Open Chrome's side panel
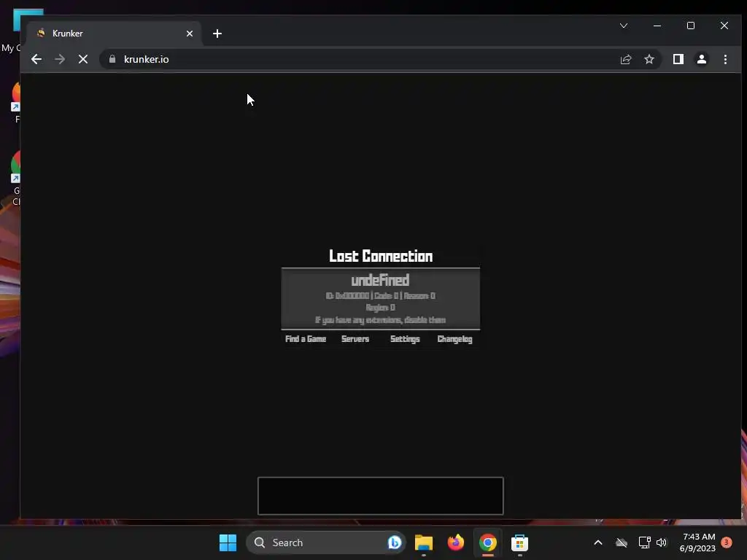Image resolution: width=747 pixels, height=560 pixels. [x=678, y=59]
